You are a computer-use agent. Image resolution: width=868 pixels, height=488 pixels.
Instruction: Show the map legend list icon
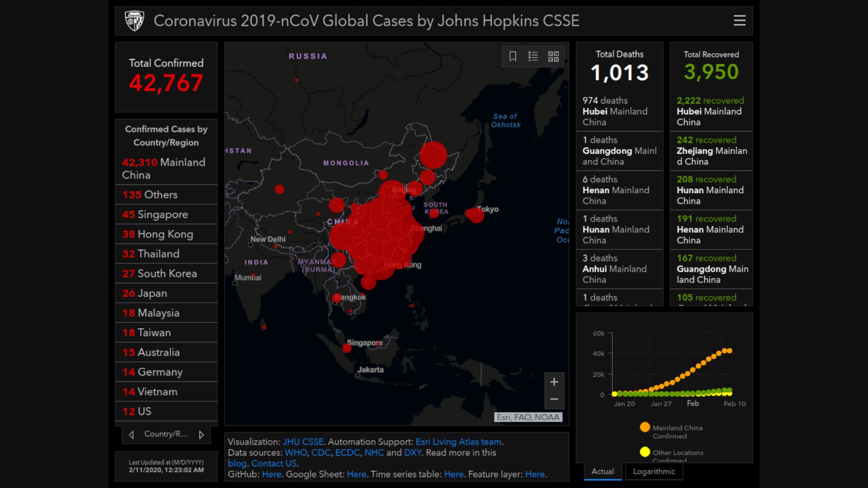533,56
